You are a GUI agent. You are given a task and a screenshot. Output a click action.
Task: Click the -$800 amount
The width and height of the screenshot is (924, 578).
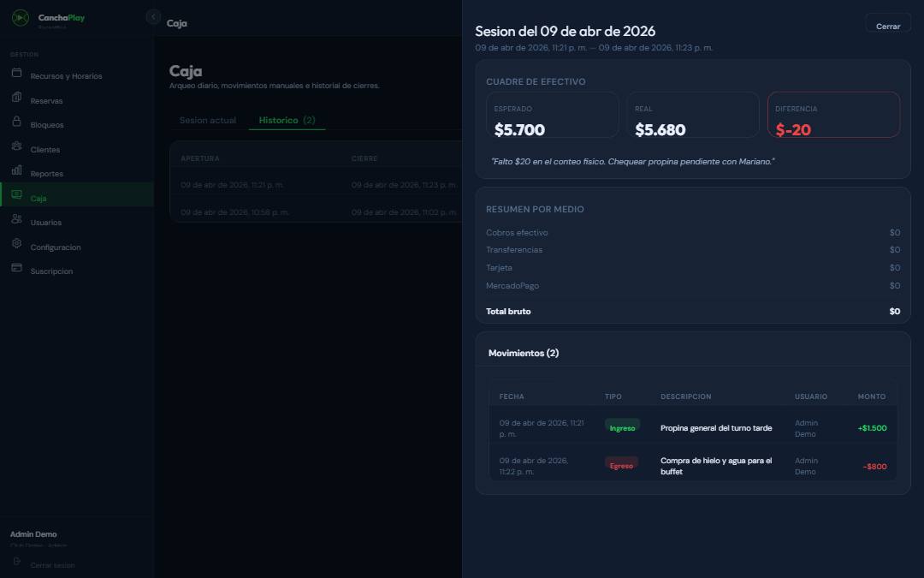coord(874,467)
